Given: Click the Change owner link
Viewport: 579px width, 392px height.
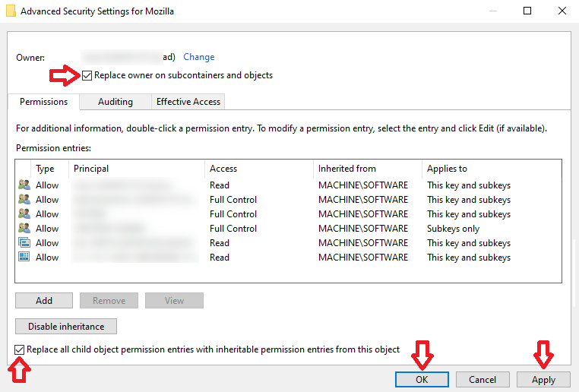Looking at the screenshot, I should pos(199,57).
